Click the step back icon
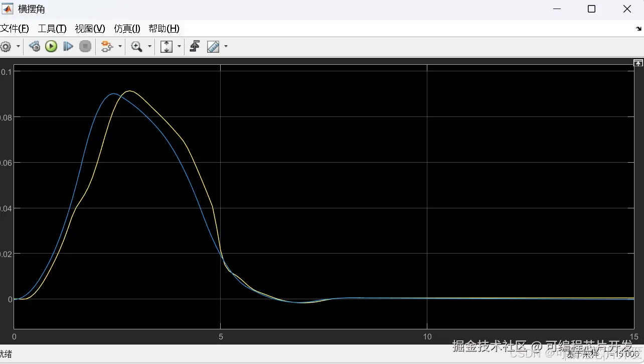 [x=35, y=47]
